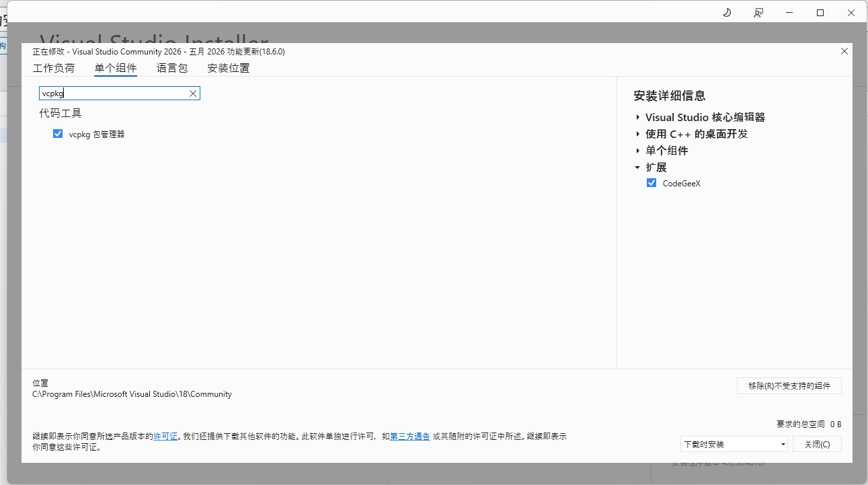
Task: Click the 关闭(C) button
Action: click(x=817, y=444)
